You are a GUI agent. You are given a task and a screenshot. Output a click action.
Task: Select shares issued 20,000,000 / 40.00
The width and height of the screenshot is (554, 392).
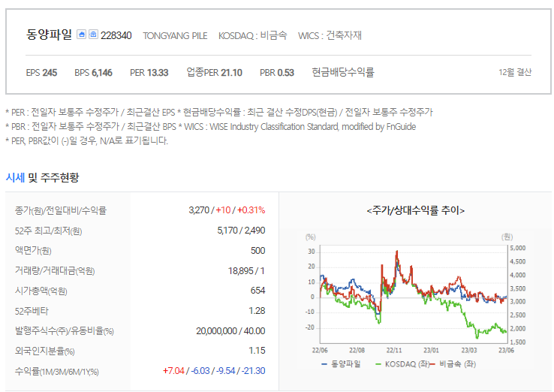tap(230, 331)
